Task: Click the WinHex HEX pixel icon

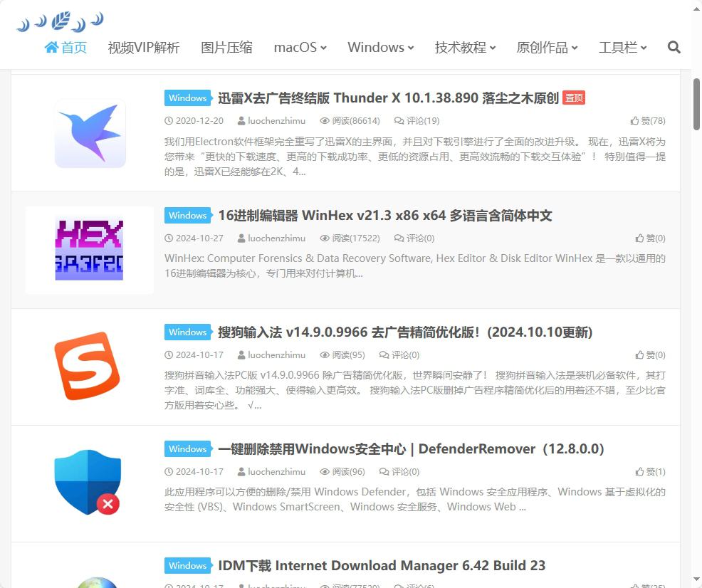Action: [89, 249]
